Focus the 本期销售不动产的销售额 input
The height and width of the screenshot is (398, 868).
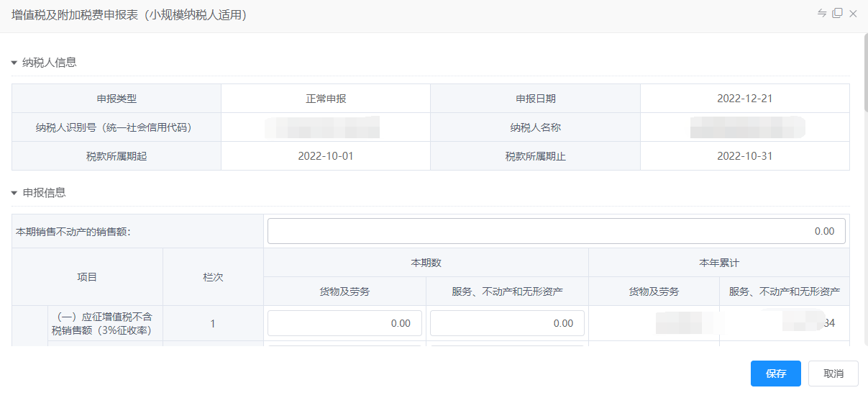click(x=557, y=231)
